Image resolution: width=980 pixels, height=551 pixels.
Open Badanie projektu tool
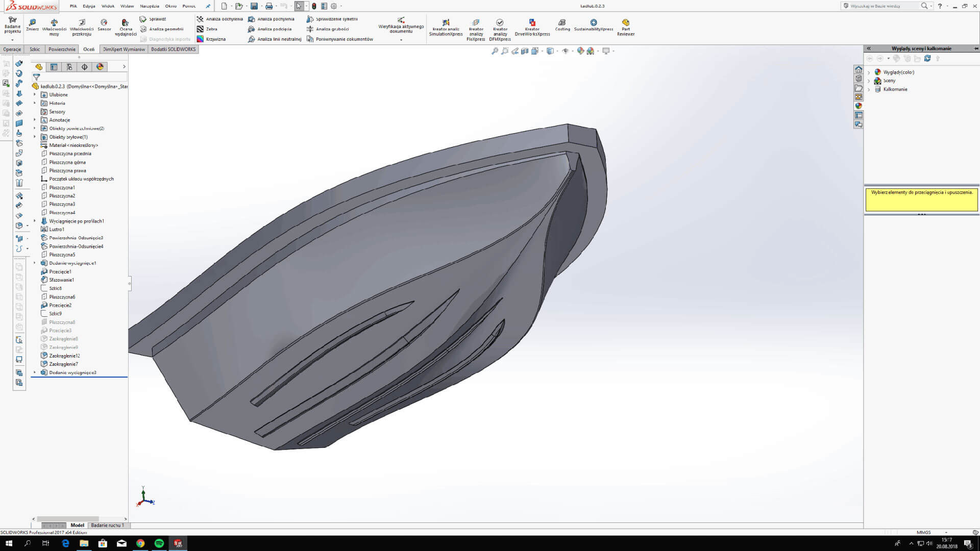pos(12,27)
